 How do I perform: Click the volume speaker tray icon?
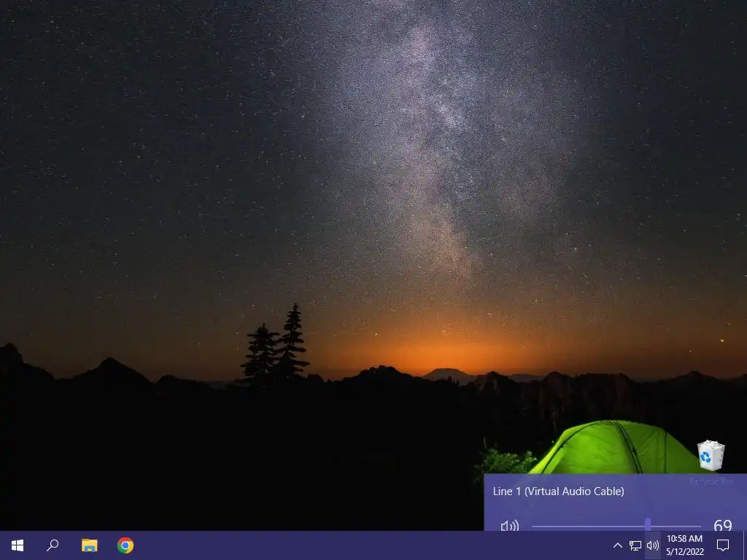tap(653, 545)
